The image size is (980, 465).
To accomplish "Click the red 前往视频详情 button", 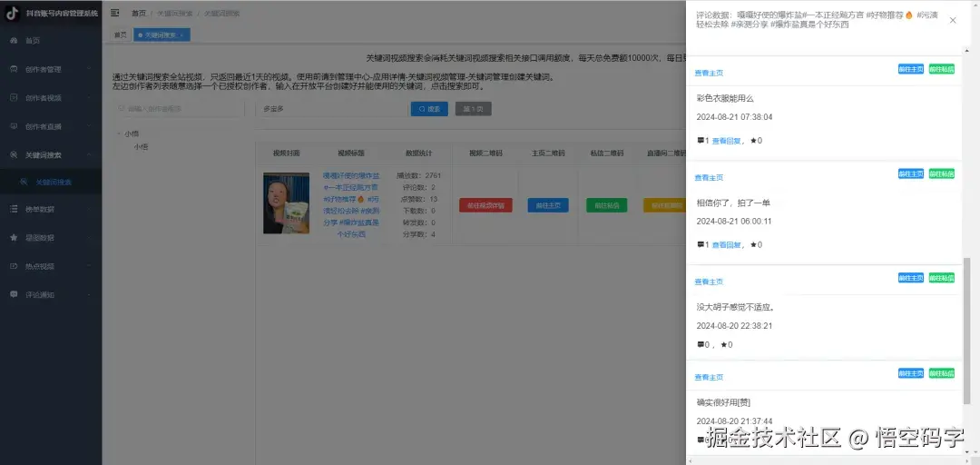I will click(x=485, y=205).
